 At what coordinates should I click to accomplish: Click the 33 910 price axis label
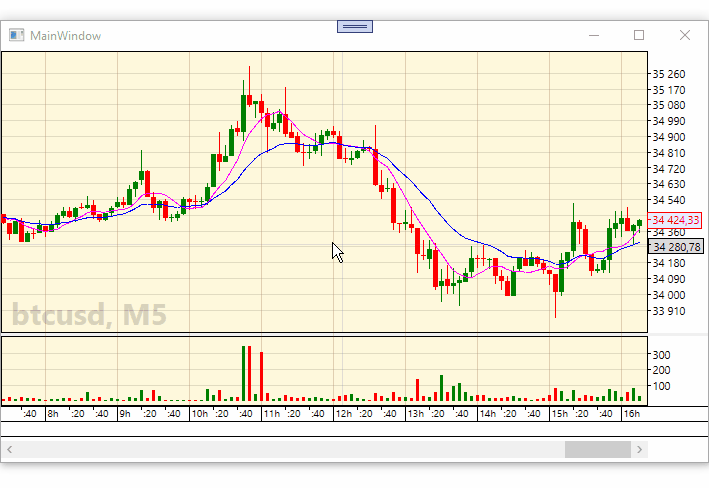click(x=669, y=311)
